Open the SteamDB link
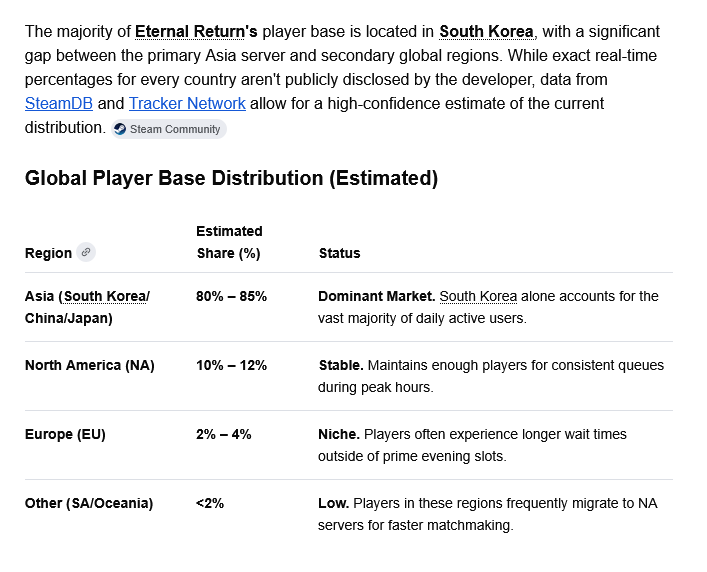Image resolution: width=707 pixels, height=572 pixels. click(59, 104)
